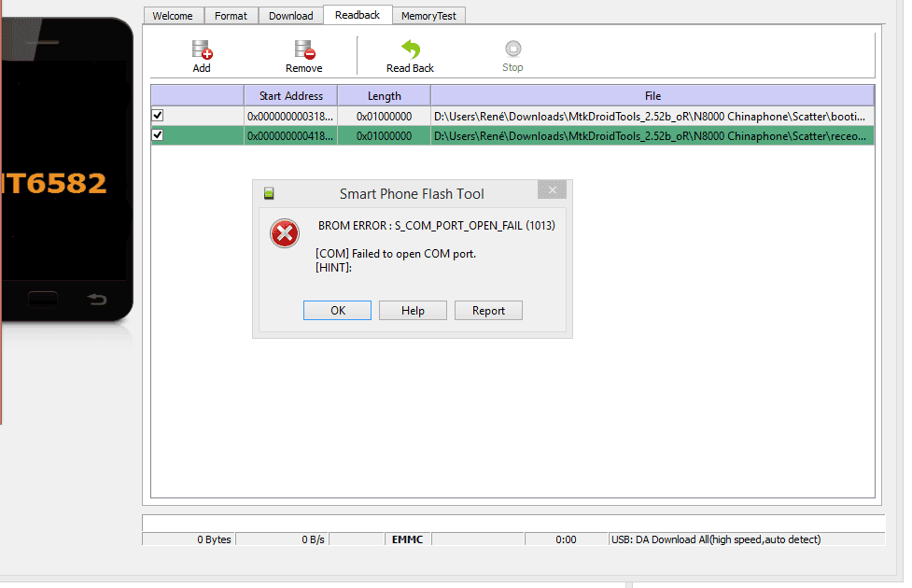Click Length cell of the booti... row
912x588 pixels.
click(x=384, y=117)
